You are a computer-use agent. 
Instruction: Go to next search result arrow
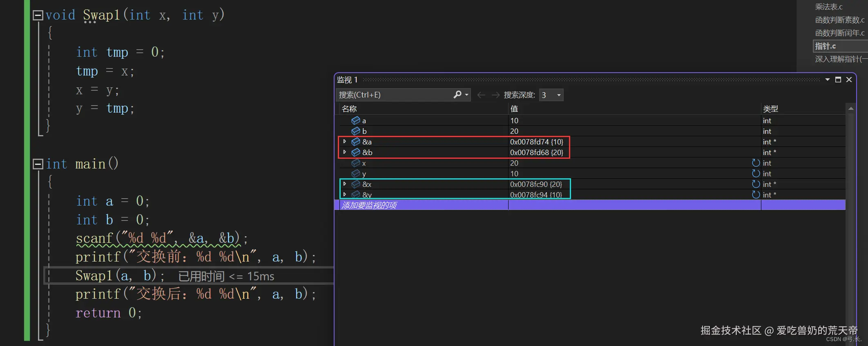495,95
